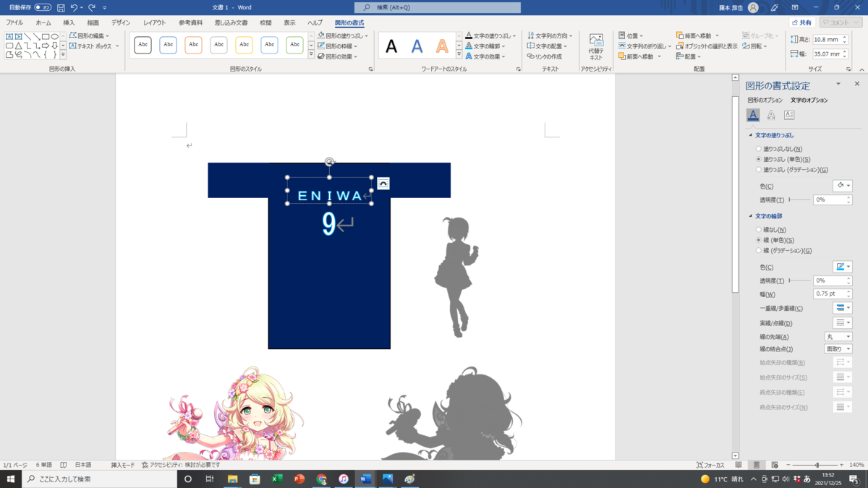Open the 線の先端 cap type dropdown

point(838,337)
